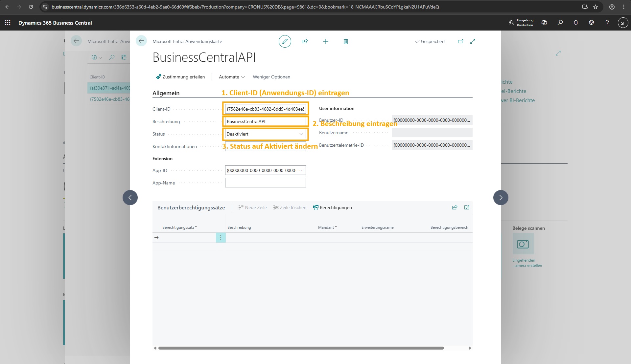The height and width of the screenshot is (364, 631).
Task: Click the browser address bar URL
Action: click(245, 7)
